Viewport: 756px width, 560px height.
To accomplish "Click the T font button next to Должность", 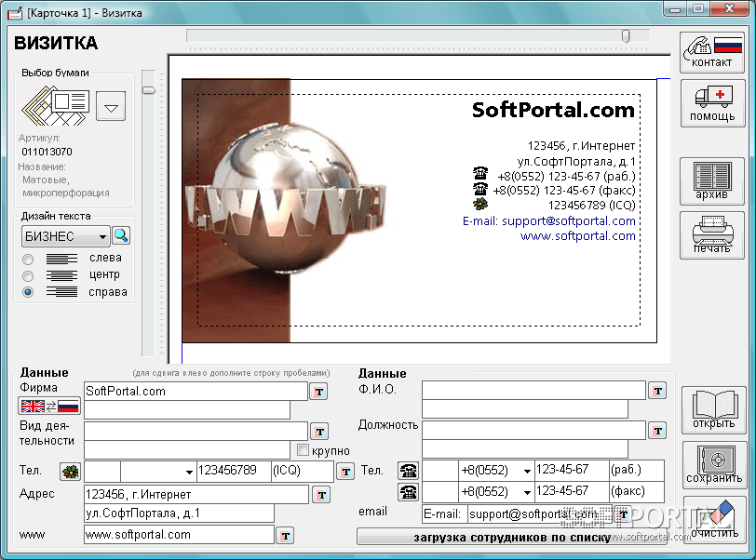I will (x=657, y=431).
